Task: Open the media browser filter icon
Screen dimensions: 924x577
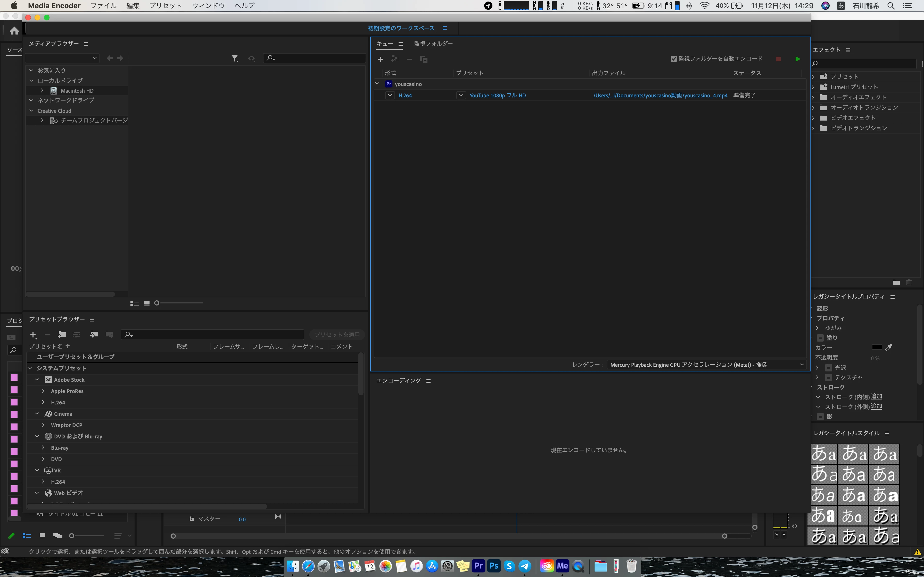Action: point(234,58)
